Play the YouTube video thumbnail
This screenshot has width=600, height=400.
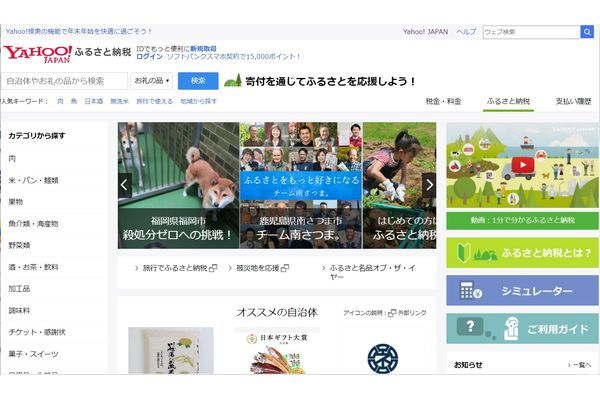click(x=523, y=165)
